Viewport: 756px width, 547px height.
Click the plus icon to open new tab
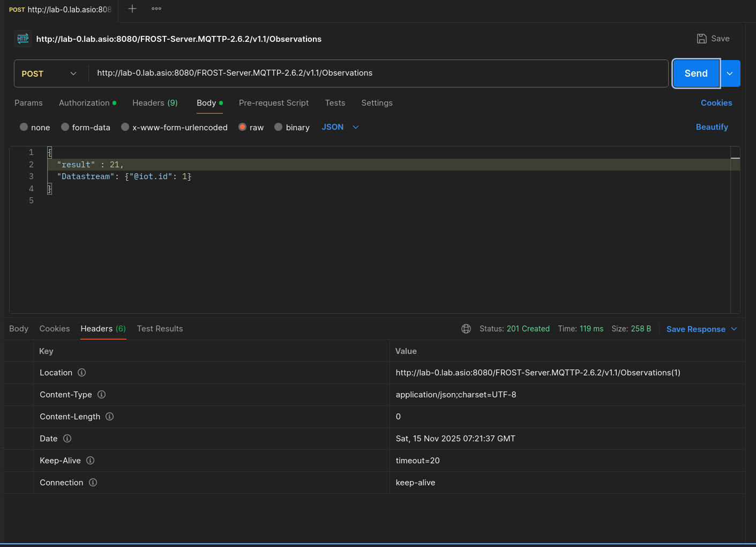coord(132,9)
